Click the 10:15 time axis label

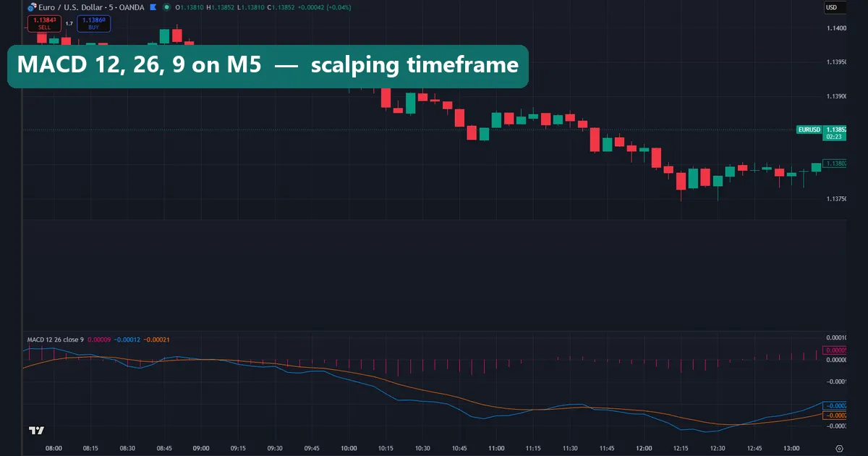tap(386, 448)
